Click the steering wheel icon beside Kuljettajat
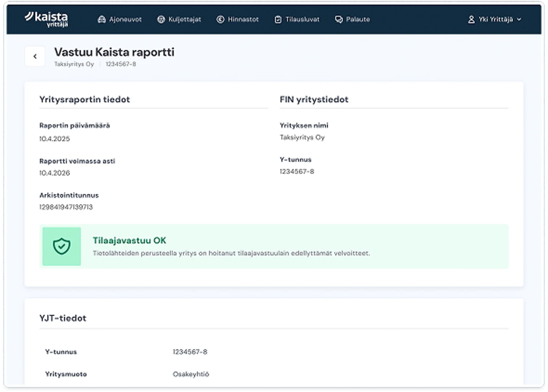The width and height of the screenshot is (548, 392). pos(161,20)
